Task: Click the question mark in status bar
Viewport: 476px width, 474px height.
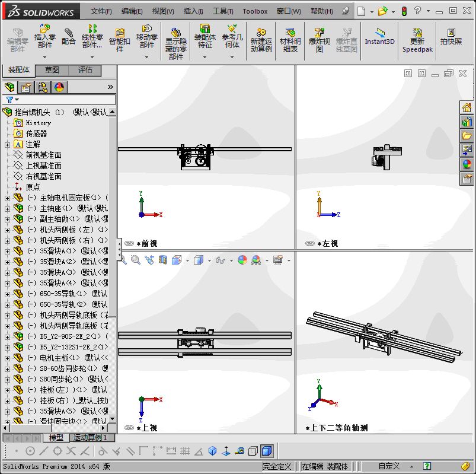Action: pyautogui.click(x=427, y=466)
